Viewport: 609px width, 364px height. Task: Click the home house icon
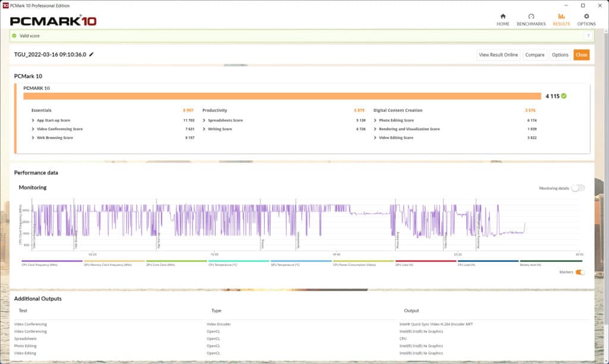(x=503, y=16)
